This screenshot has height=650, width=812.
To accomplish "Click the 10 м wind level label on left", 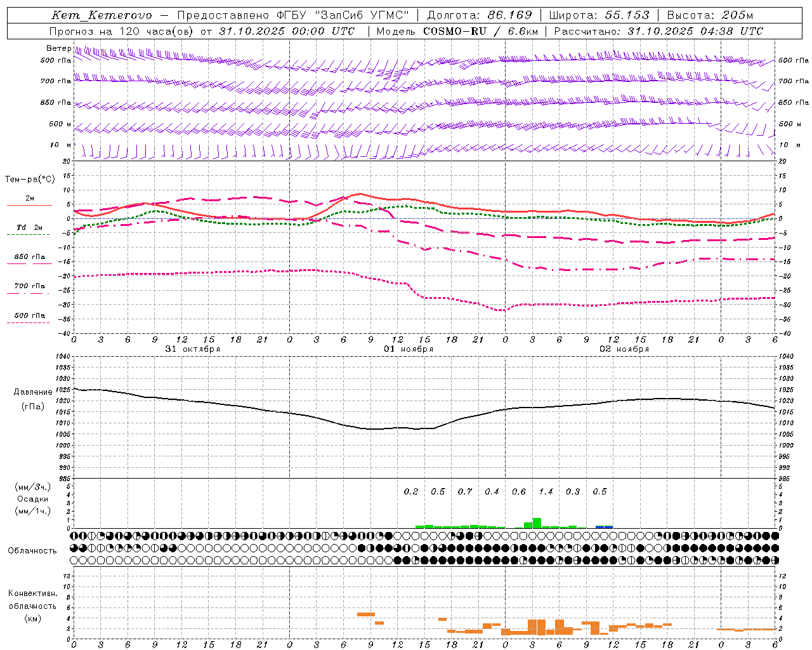I will (x=61, y=145).
